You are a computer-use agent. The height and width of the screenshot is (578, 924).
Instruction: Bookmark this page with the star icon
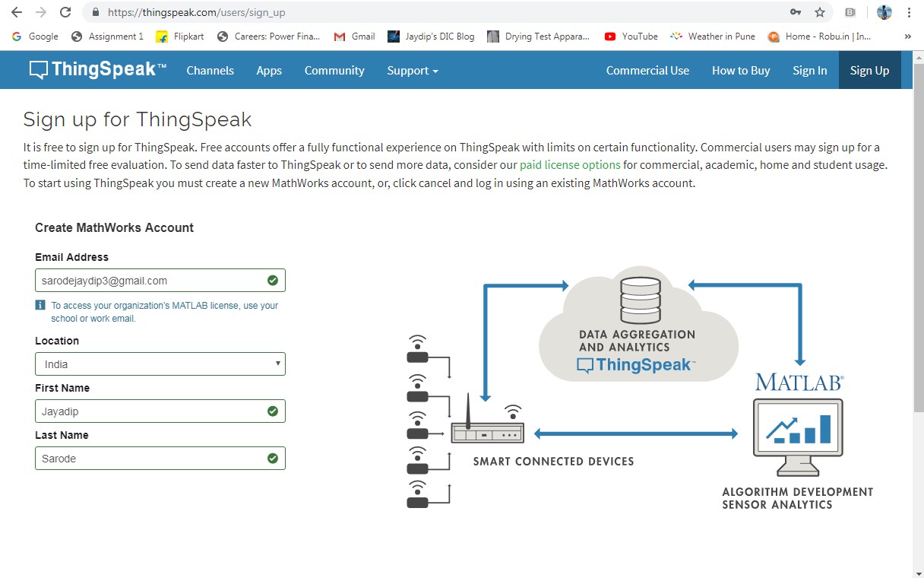click(x=820, y=12)
